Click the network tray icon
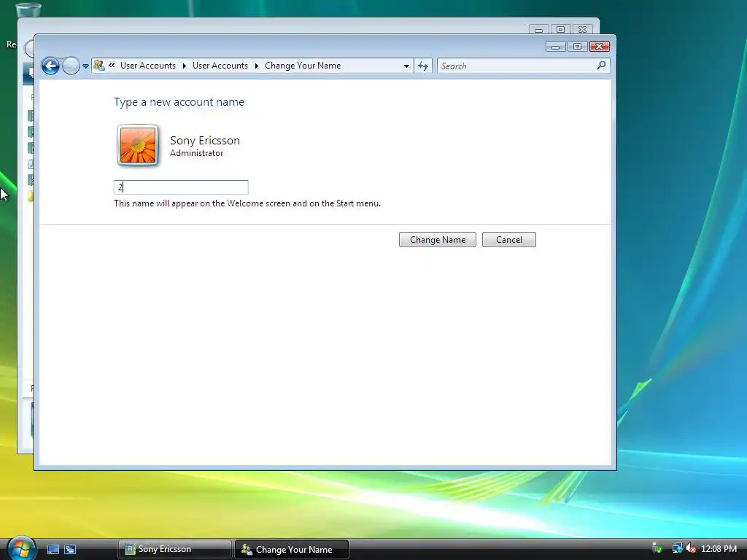Image resolution: width=747 pixels, height=560 pixels. coord(677,548)
